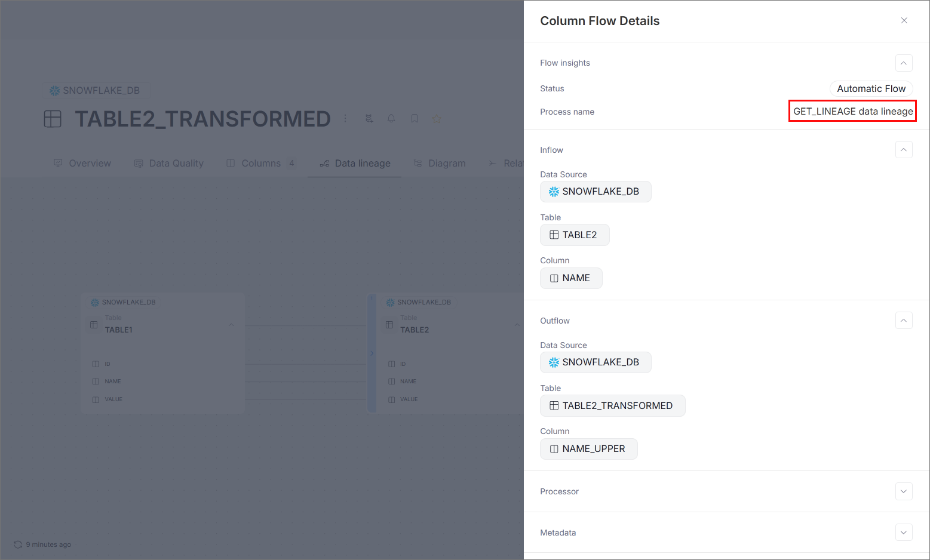Click the table icon on the TABLE1 lineage node

pos(94,325)
